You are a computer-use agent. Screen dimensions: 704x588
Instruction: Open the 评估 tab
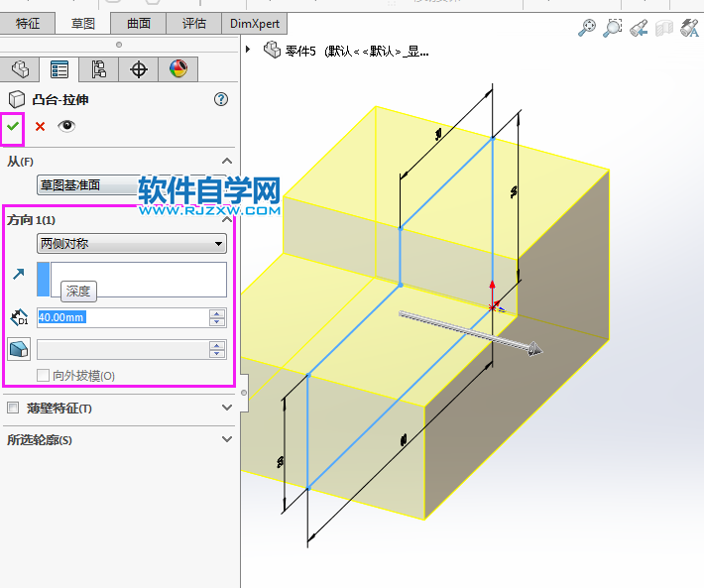(194, 24)
